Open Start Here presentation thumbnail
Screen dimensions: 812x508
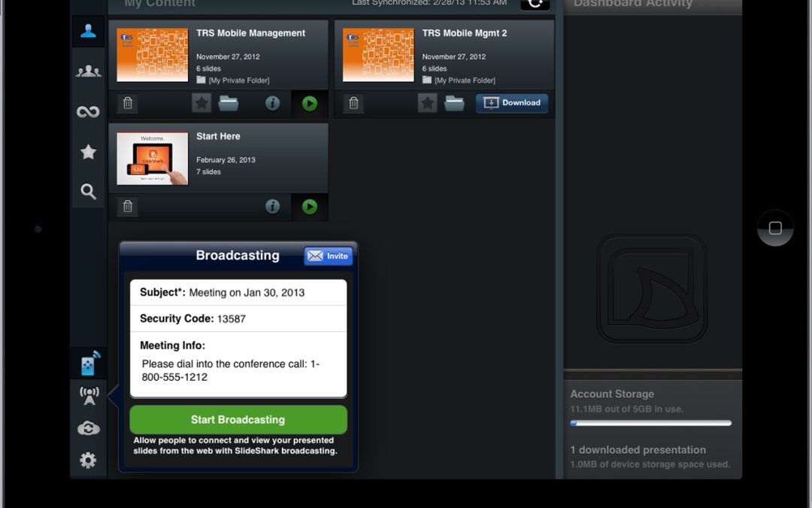pos(152,158)
